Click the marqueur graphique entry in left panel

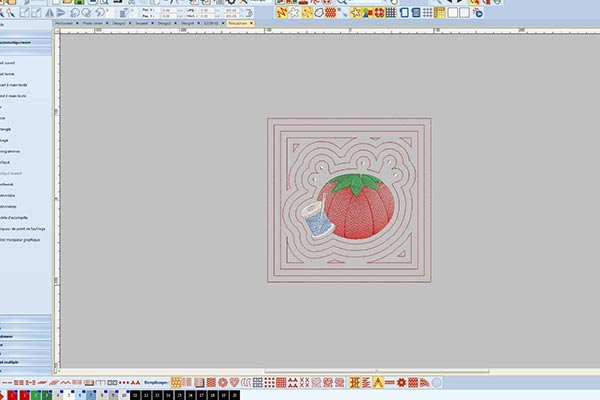pos(22,241)
